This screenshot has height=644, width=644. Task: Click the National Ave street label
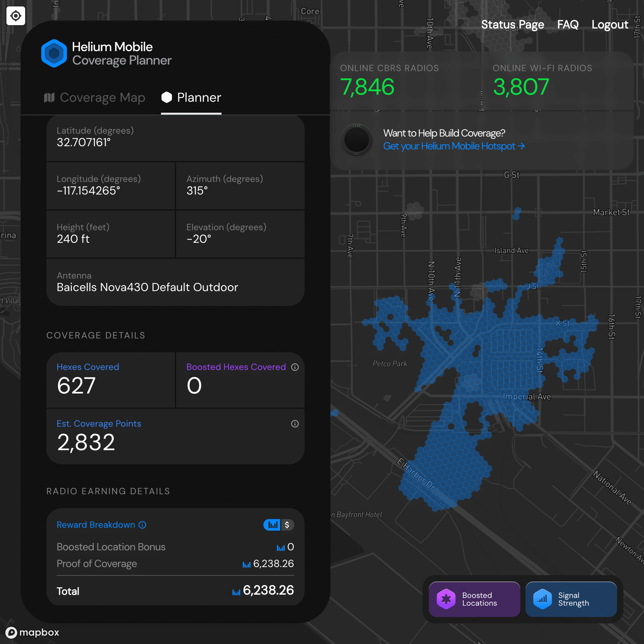612,488
